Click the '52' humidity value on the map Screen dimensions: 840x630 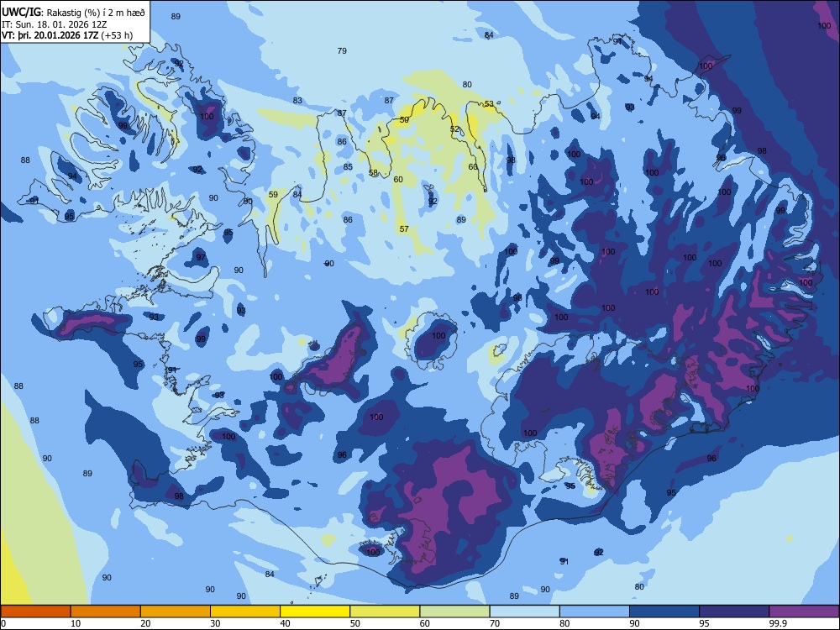(x=454, y=129)
